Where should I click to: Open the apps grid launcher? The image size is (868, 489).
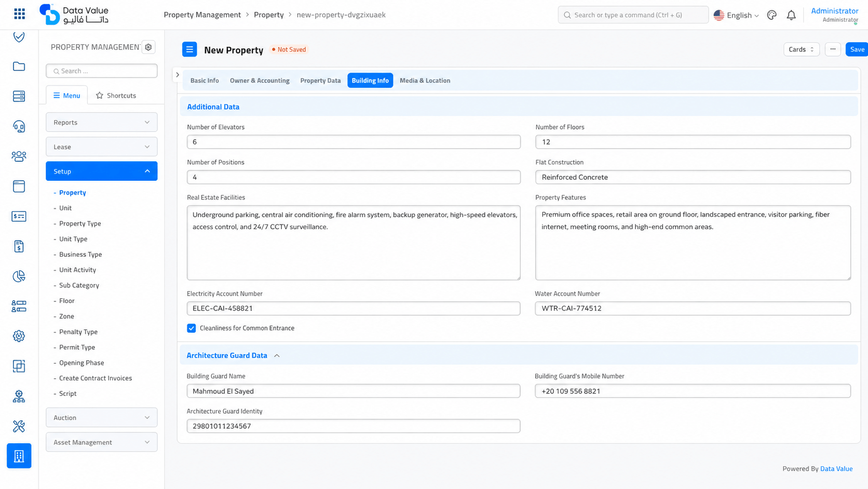coord(19,14)
